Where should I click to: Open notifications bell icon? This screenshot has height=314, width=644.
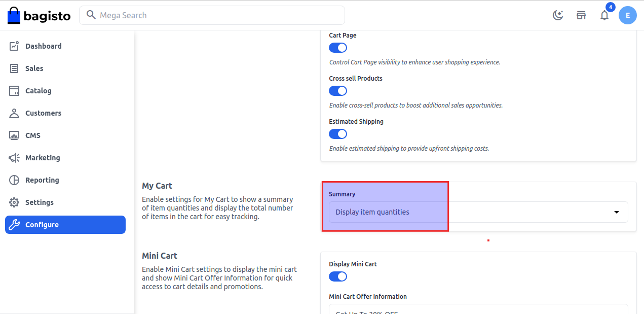[x=604, y=15]
